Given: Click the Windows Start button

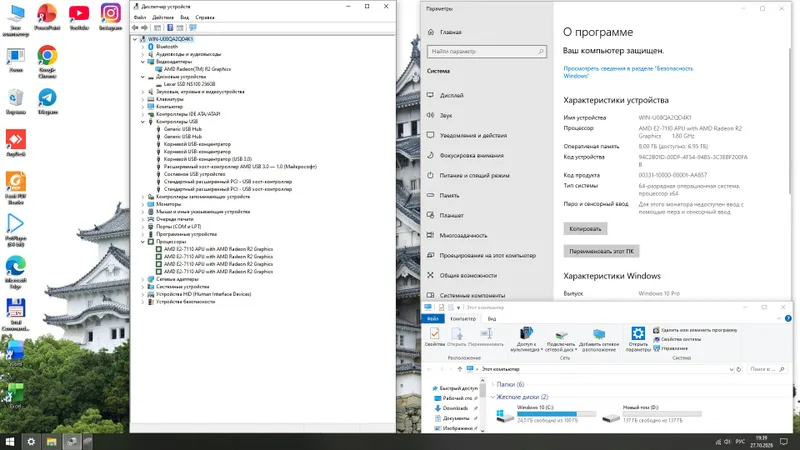Looking at the screenshot, I should pos(10,442).
